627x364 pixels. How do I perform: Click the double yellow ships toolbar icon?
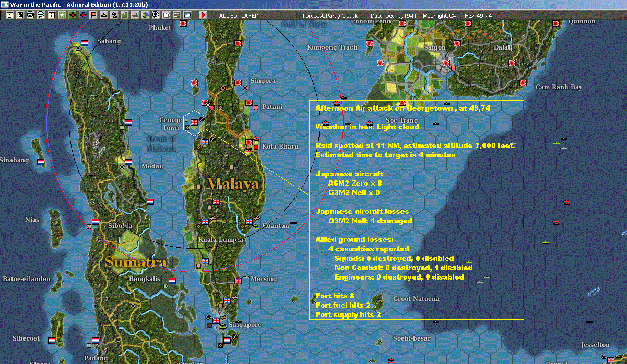coord(114,15)
